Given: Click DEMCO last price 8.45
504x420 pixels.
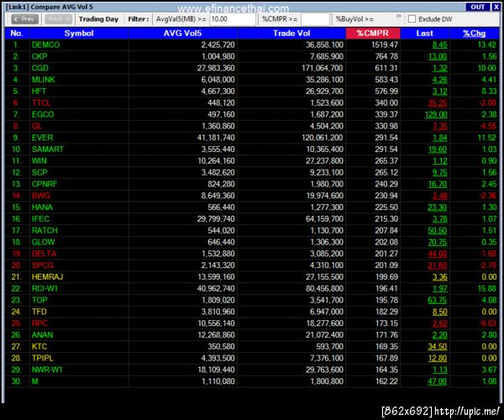Looking at the screenshot, I should [x=439, y=45].
